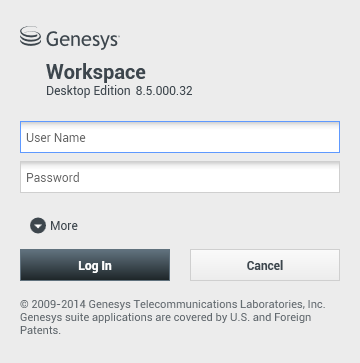
Task: Click the User Name placeholder text
Action: [56, 137]
